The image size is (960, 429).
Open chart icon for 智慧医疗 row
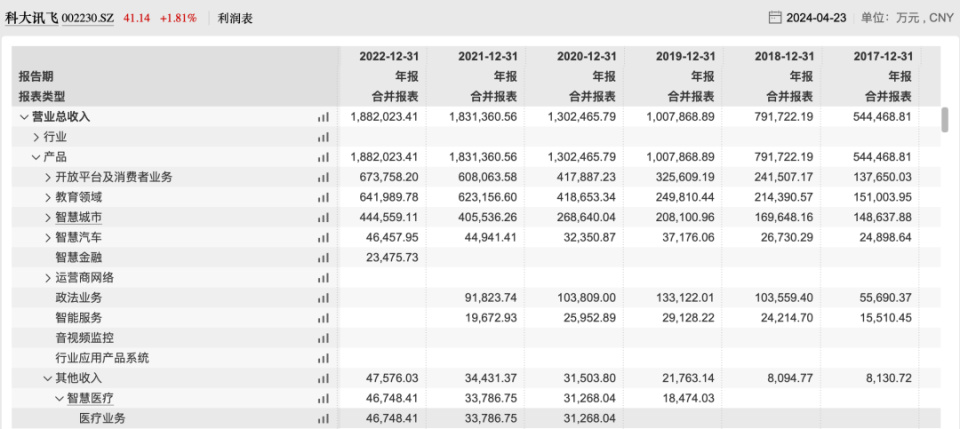pos(323,398)
